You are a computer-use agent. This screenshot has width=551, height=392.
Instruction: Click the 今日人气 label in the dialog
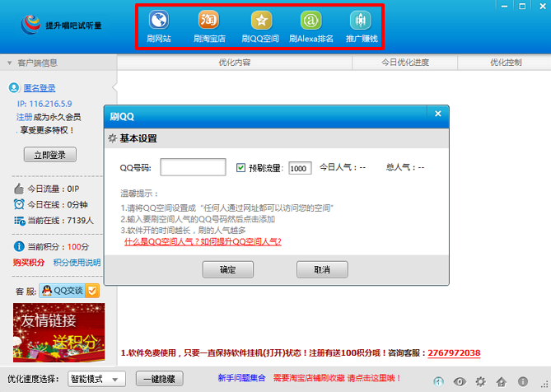point(343,167)
